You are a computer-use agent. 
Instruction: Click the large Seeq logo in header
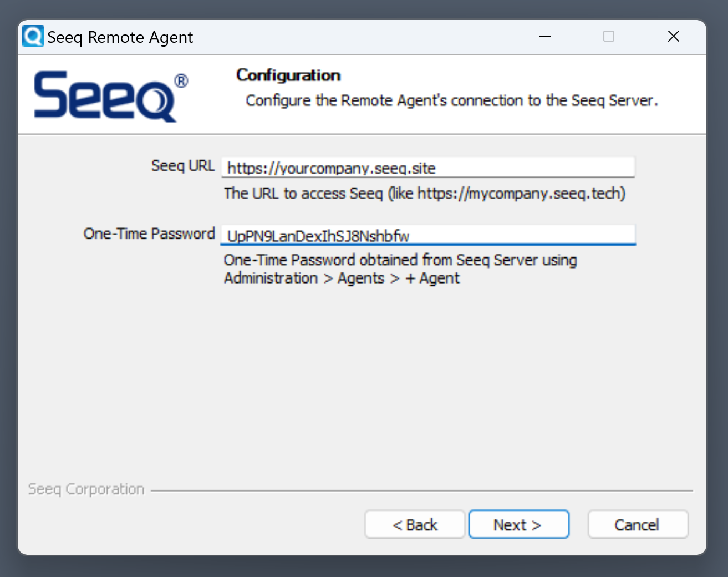point(105,96)
